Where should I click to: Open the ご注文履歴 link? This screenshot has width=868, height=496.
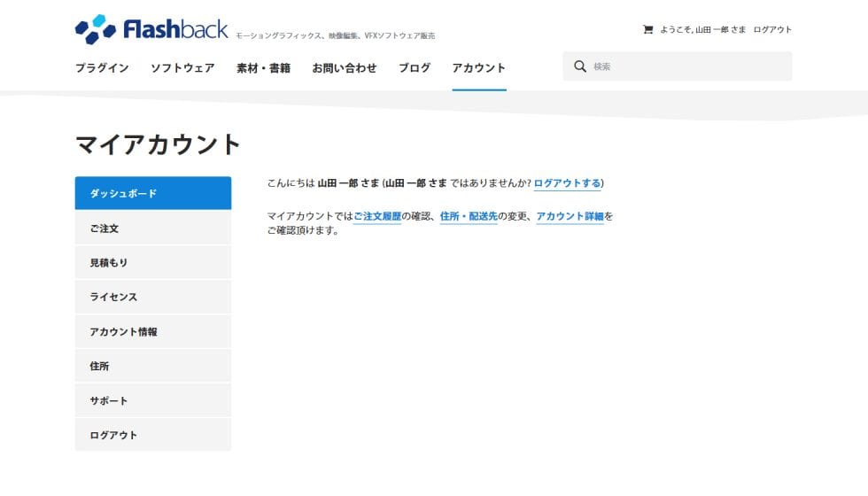coord(377,216)
